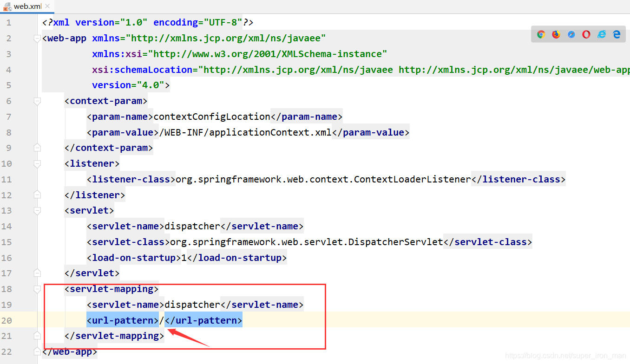Click the opening url-pattern tag

pyautogui.click(x=123, y=320)
